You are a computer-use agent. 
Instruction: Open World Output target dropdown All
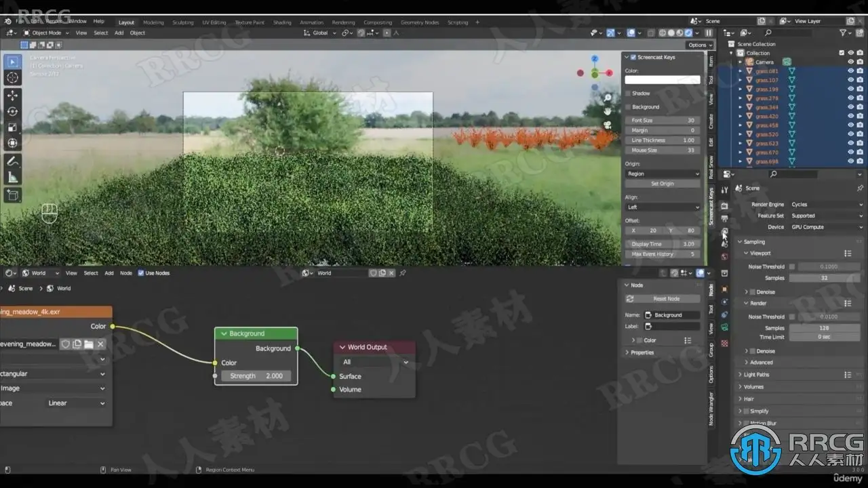pos(374,363)
